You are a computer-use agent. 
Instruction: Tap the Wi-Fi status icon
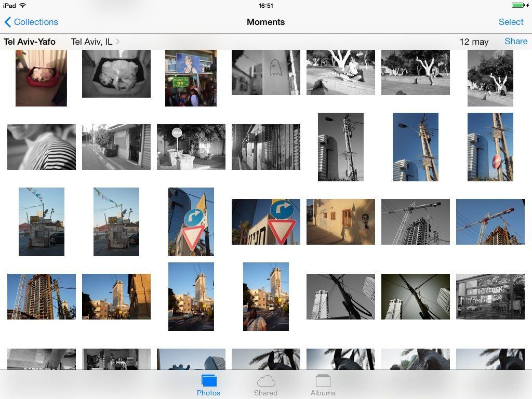click(23, 6)
